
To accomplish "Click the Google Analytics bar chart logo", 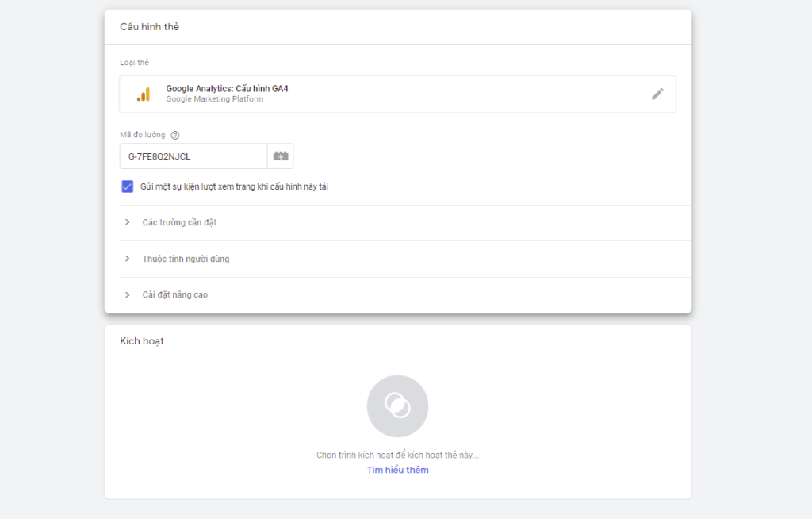I will 144,94.
